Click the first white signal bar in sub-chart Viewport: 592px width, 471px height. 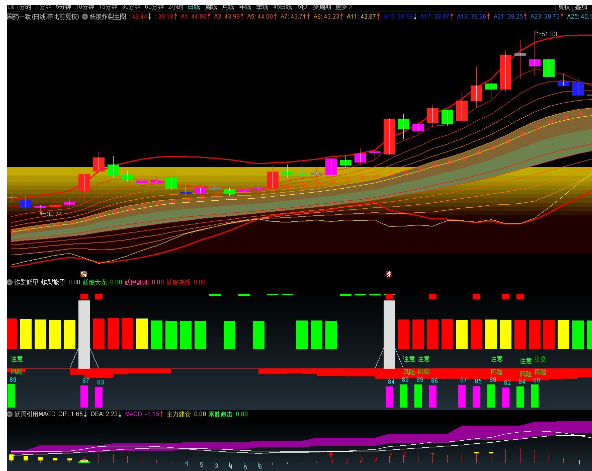84,334
